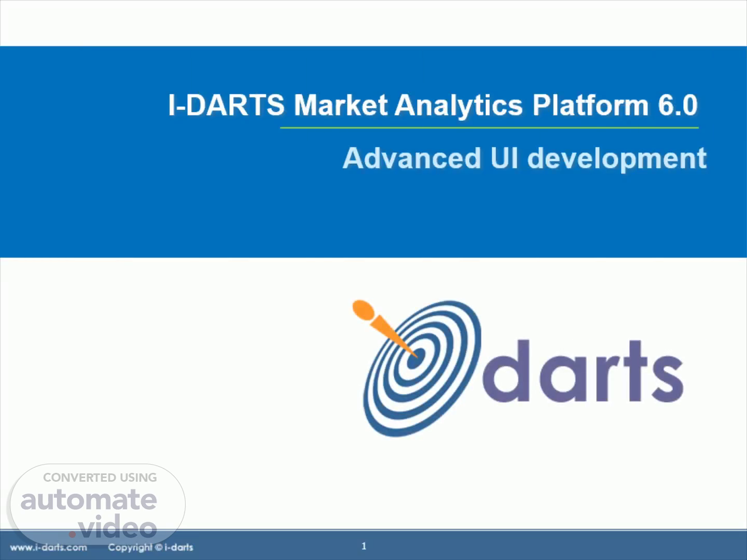Click the 'CONVERTED USING' watermark text
This screenshot has height=560, width=747.
pyautogui.click(x=100, y=478)
